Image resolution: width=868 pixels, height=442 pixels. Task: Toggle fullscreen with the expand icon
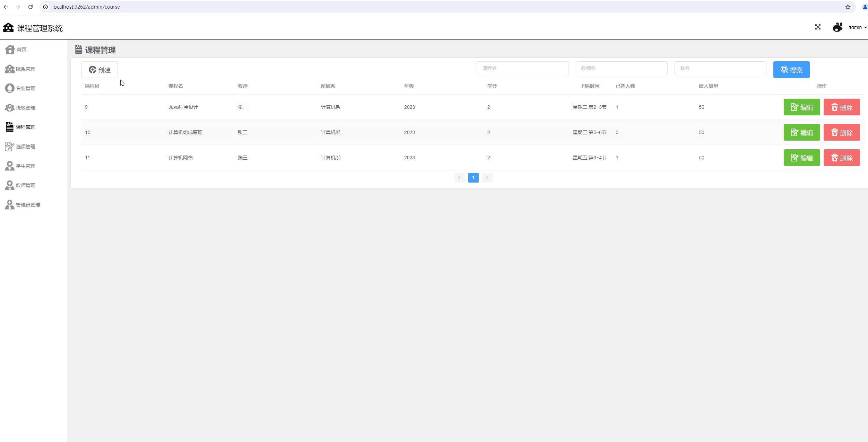(818, 27)
